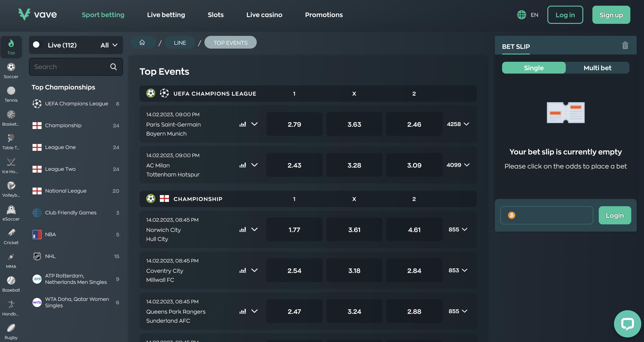644x342 pixels.
Task: Expand the AC Milan match chevron
Action: point(254,165)
